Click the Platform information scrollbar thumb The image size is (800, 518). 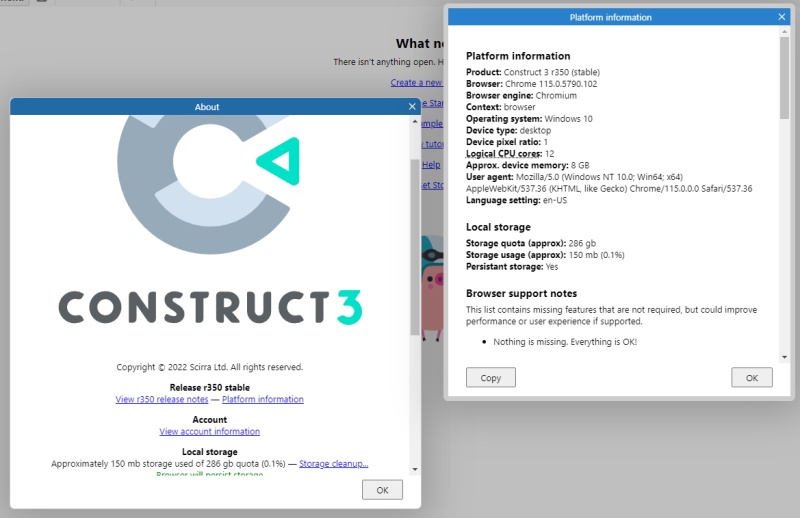tap(784, 78)
